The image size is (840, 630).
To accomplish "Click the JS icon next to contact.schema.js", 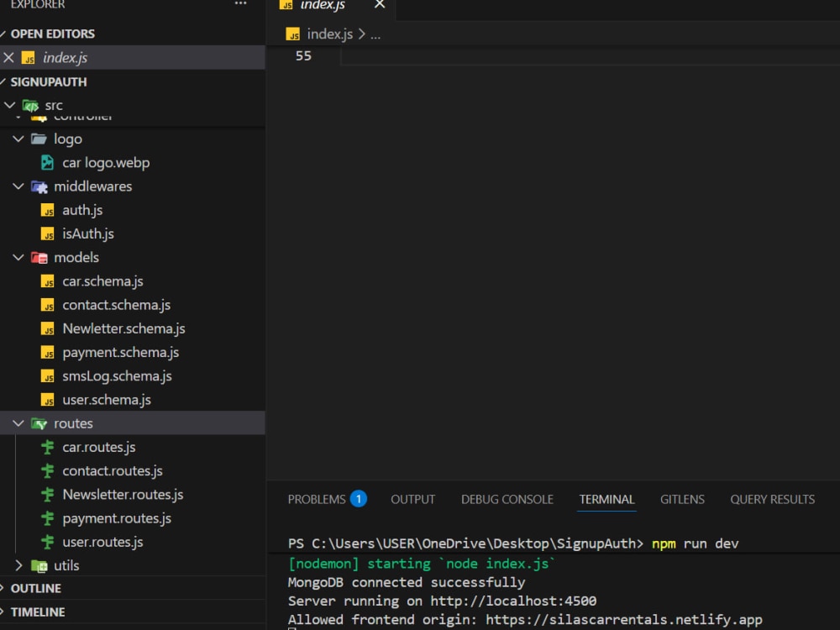I will coord(47,306).
